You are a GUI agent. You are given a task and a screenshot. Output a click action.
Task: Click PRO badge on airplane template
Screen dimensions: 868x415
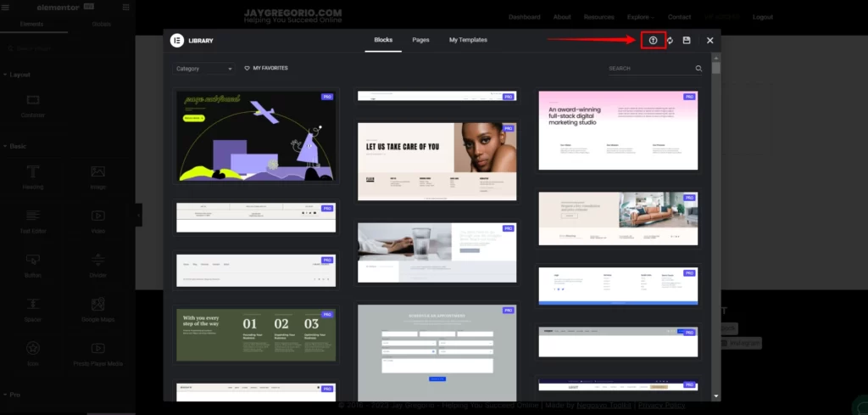click(327, 97)
